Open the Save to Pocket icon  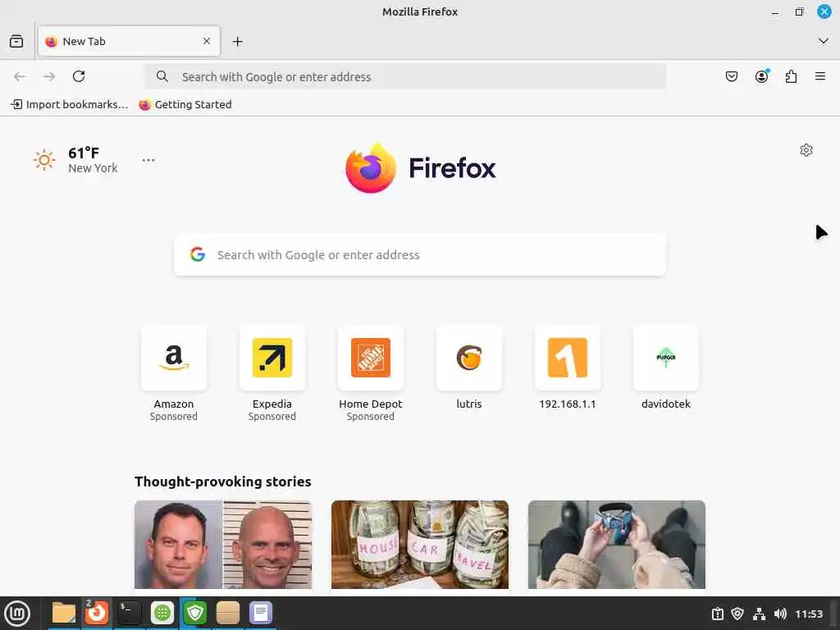[x=731, y=76]
